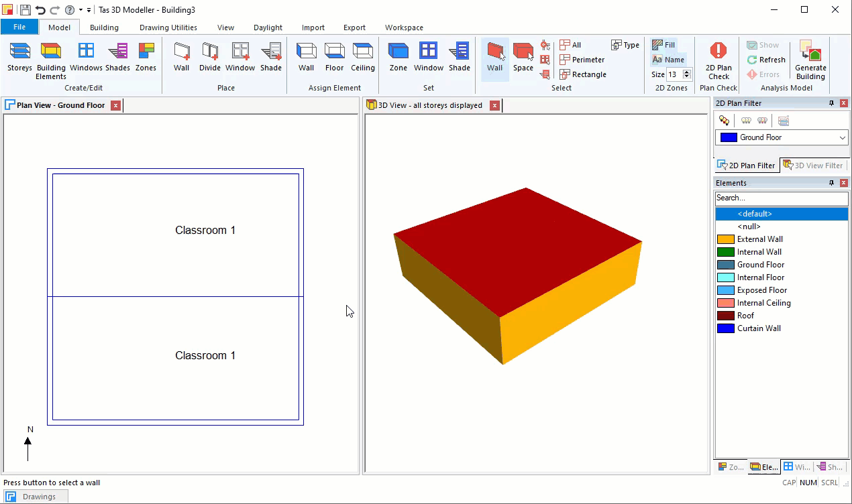Viewport: 852px width, 504px height.
Task: Open the Customize Quick Access Toolbar dropdown
Action: (x=89, y=10)
